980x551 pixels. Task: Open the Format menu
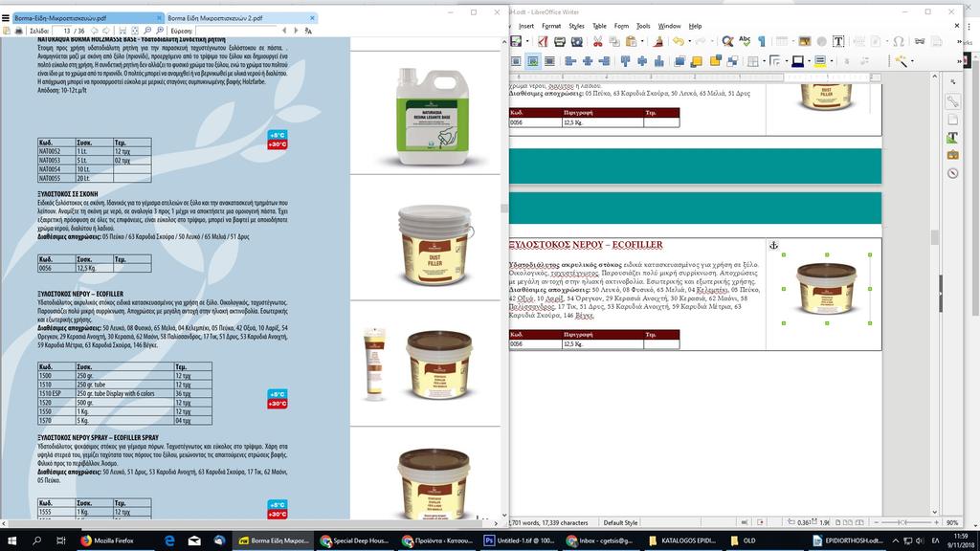(x=551, y=26)
